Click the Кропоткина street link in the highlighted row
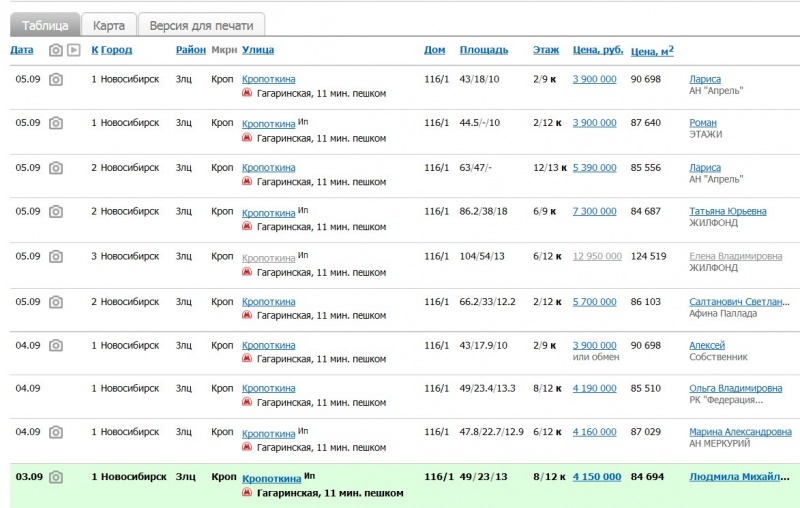Image resolution: width=800 pixels, height=508 pixels. [x=271, y=478]
